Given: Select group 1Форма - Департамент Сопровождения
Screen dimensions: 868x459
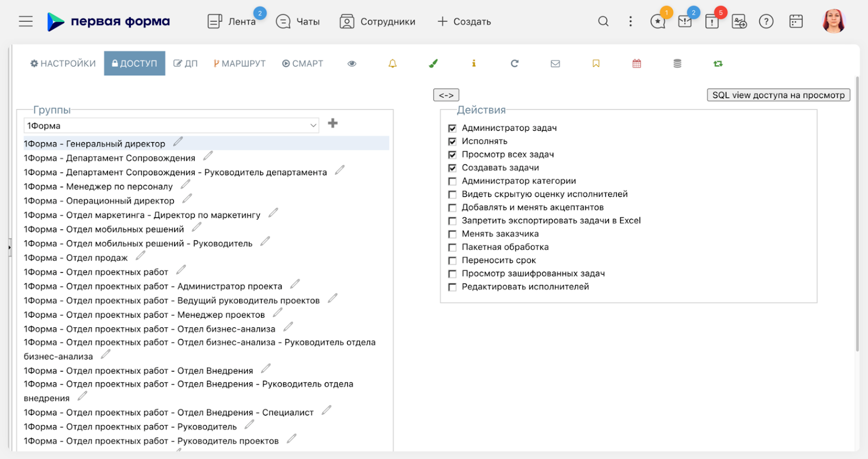Looking at the screenshot, I should click(x=110, y=158).
